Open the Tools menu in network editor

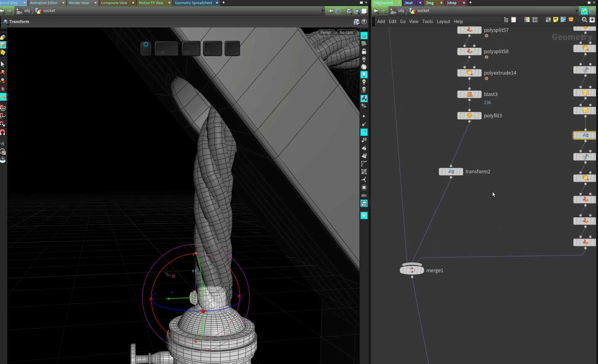[427, 22]
